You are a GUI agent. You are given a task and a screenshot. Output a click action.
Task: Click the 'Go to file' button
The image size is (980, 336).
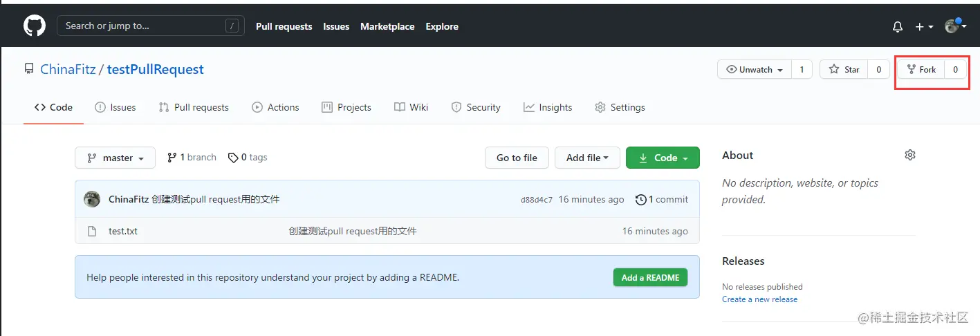(x=517, y=158)
